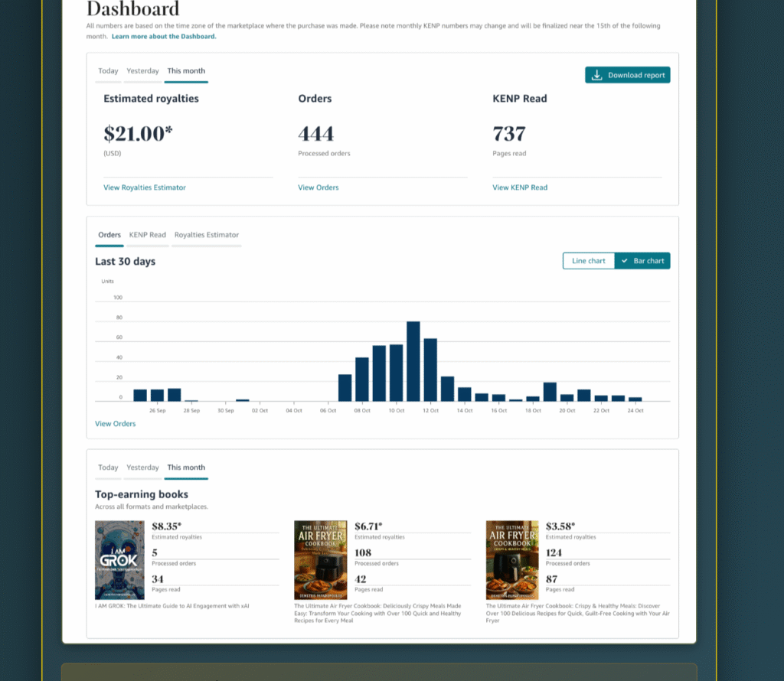Click View Royalties Estimator link
Image resolution: width=784 pixels, height=681 pixels.
coord(145,187)
